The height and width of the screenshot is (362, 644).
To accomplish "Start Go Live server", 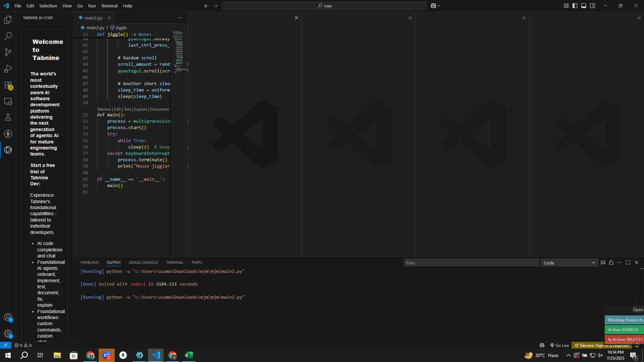I will point(559,345).
